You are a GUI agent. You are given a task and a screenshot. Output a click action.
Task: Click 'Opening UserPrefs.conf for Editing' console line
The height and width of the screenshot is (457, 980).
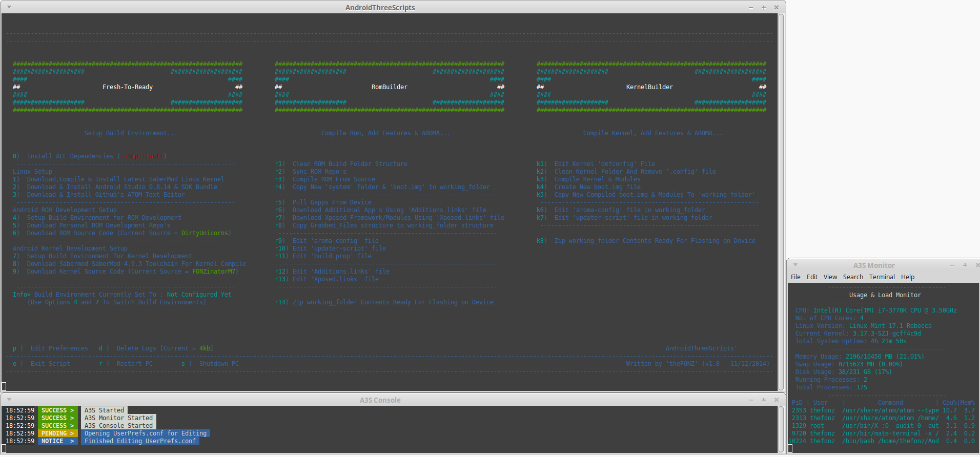pos(146,433)
